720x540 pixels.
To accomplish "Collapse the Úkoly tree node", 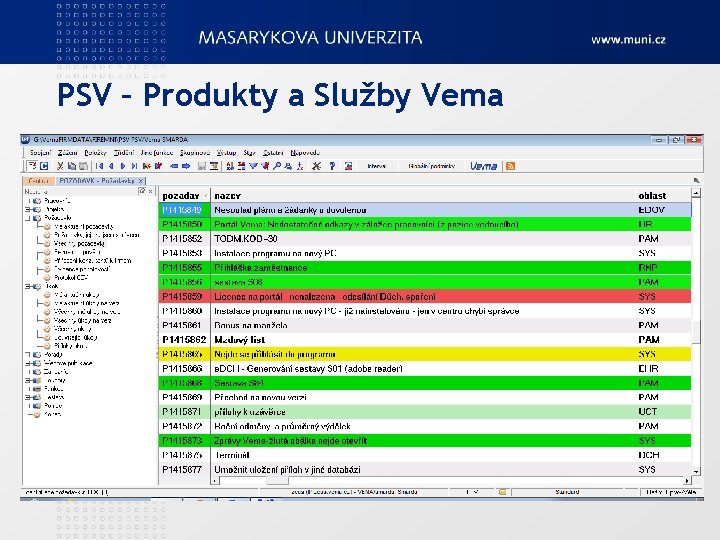I will pos(28,287).
